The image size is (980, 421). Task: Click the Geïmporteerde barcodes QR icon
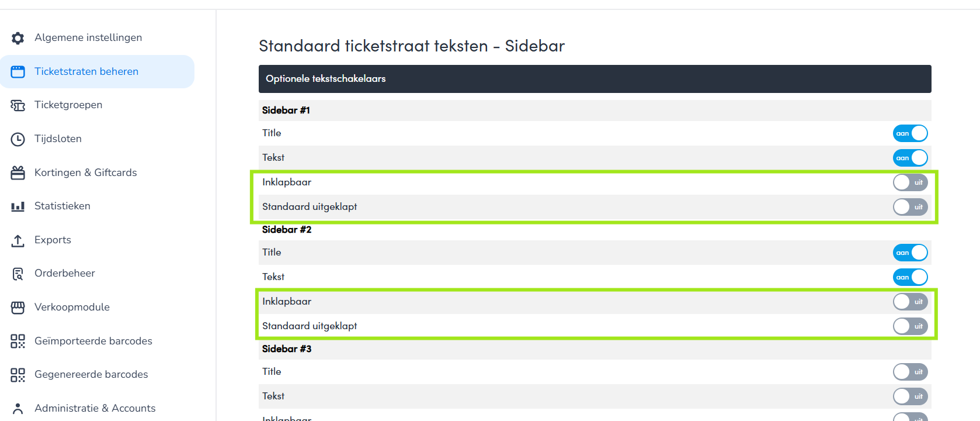pos(18,341)
